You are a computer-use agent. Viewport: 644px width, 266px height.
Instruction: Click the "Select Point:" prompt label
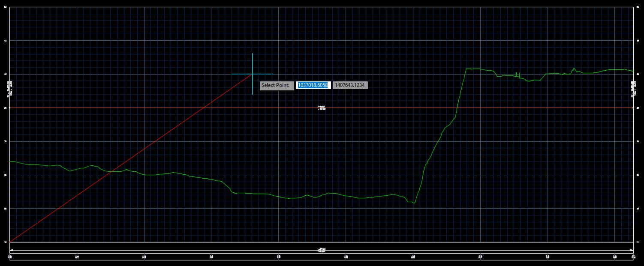(277, 85)
